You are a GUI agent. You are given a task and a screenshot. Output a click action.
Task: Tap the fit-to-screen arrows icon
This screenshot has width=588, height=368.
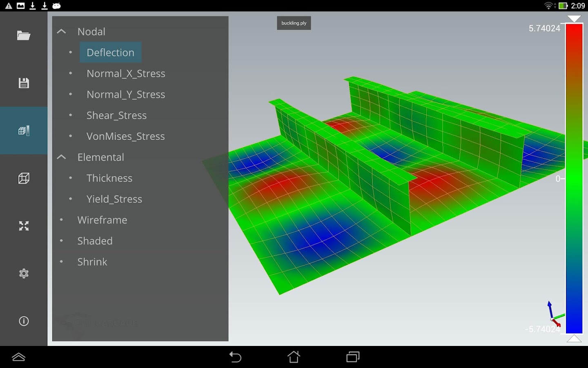[x=24, y=226]
